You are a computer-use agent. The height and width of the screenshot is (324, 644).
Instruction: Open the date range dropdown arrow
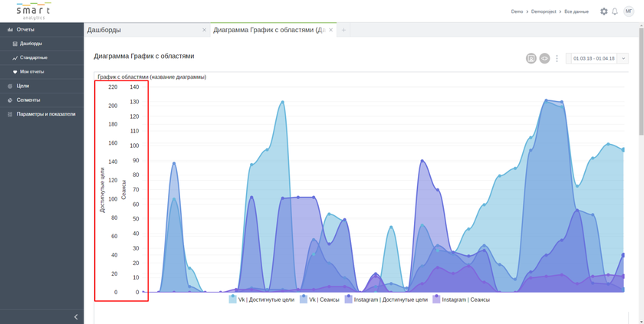(x=623, y=58)
